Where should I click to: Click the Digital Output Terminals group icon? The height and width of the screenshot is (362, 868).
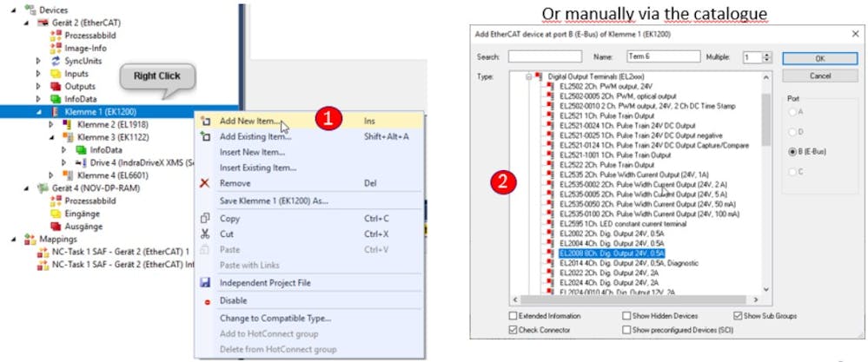click(x=540, y=76)
